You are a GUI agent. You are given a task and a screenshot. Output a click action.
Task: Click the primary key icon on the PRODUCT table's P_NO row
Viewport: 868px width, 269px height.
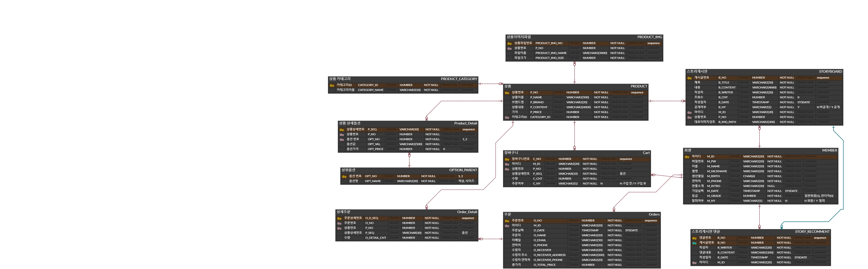[x=507, y=93]
